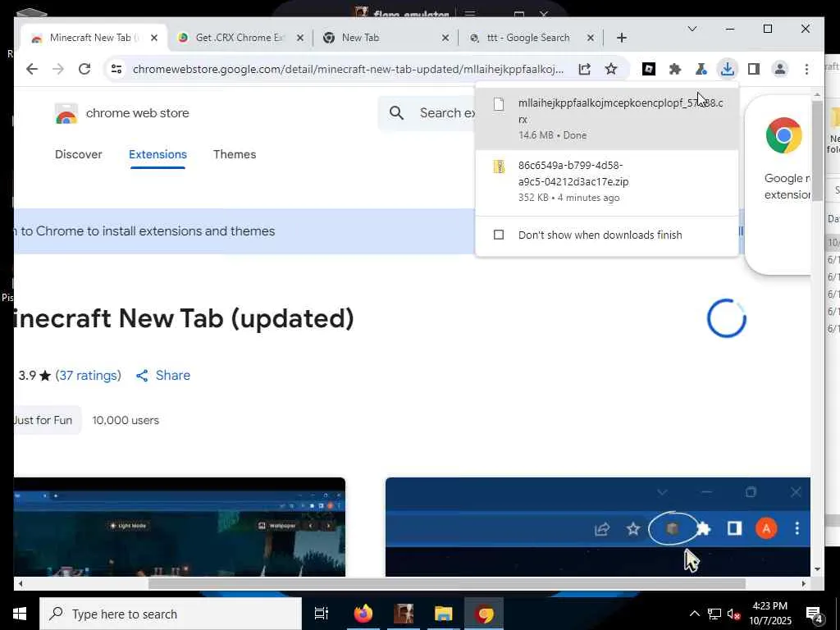The height and width of the screenshot is (630, 840).
Task: Click the Chrome taskbar icon
Action: pos(484,614)
